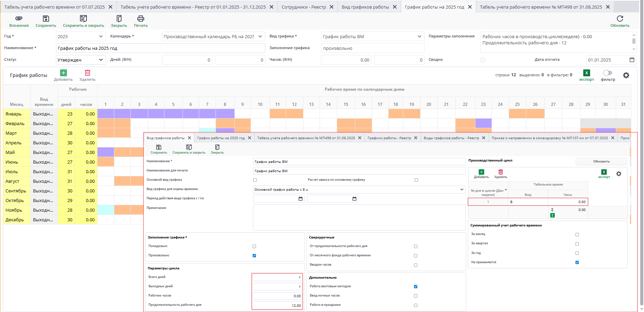Open the Статус dropdown showing Утвержден

[x=81, y=60]
